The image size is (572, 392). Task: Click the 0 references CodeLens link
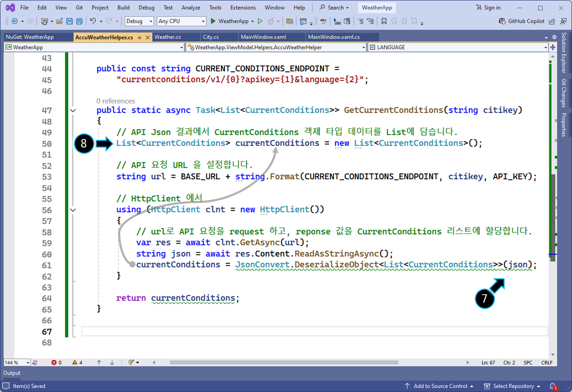click(115, 101)
